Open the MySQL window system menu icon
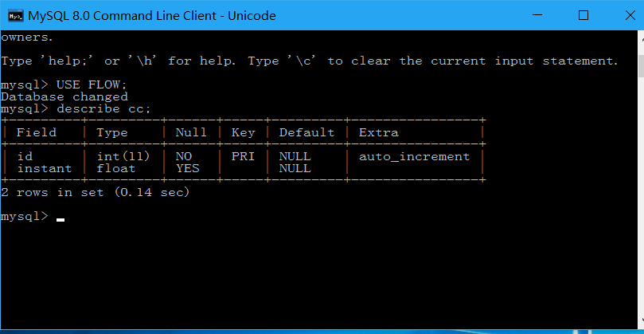644x334 pixels. click(x=16, y=16)
